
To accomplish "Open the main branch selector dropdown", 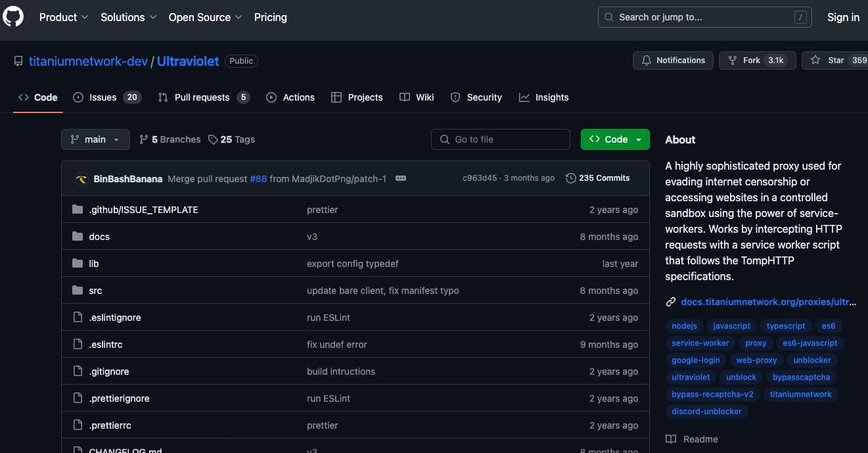I will click(95, 139).
